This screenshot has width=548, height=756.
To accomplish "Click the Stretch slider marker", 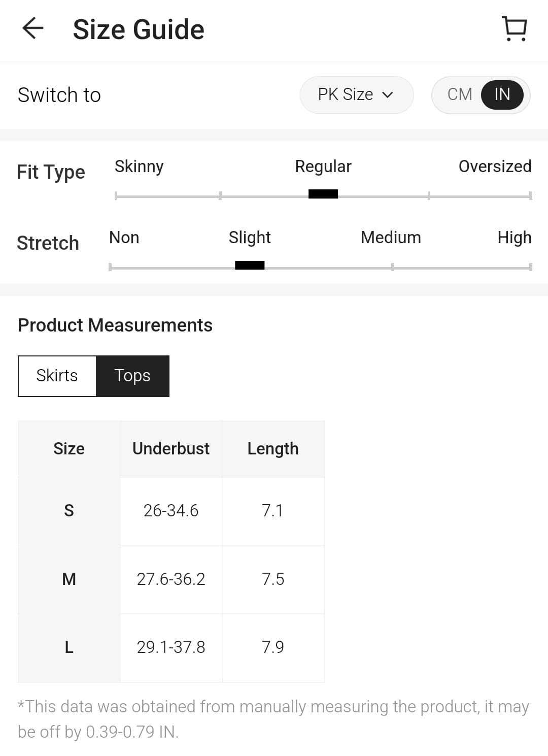I will pos(250,266).
